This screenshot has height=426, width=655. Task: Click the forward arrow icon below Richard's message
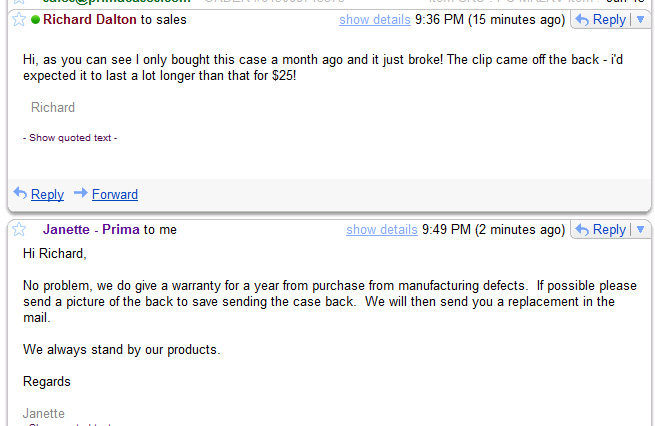click(x=81, y=194)
